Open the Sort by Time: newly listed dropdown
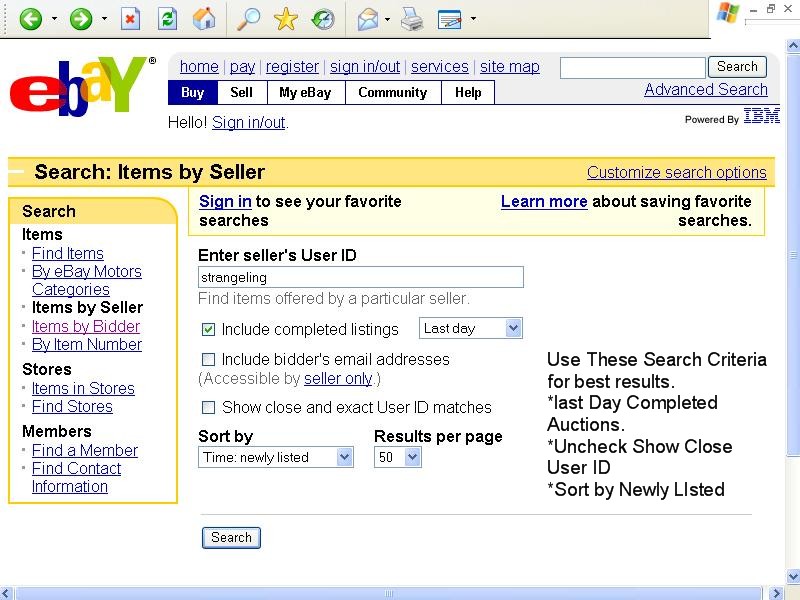This screenshot has height=600, width=800. tap(276, 457)
